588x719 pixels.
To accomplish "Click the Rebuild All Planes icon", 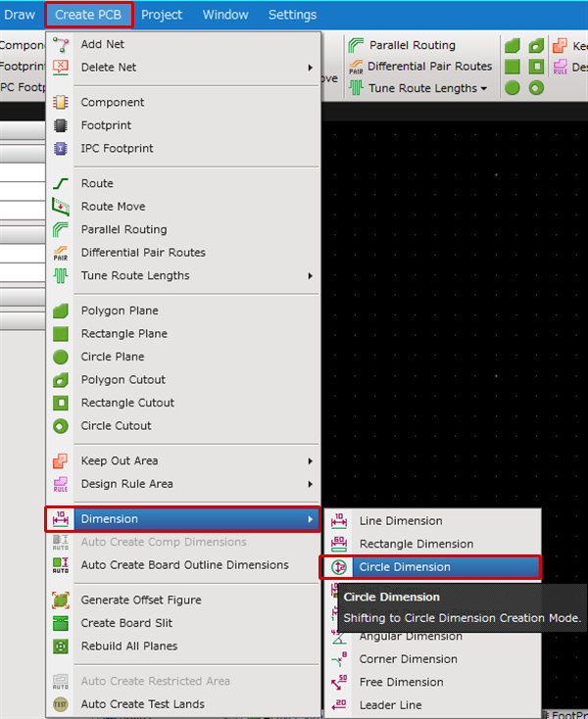I will point(61,647).
